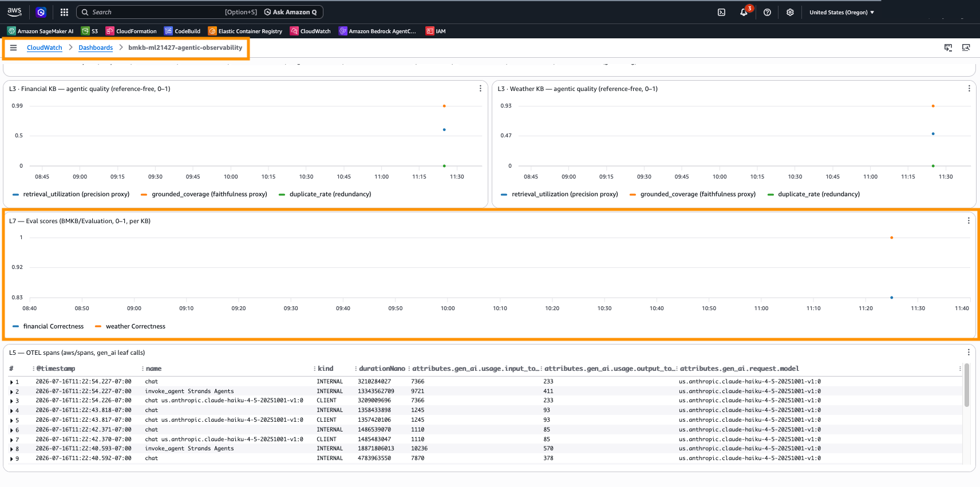Toggle financial Correctness legend entry
Image resolution: width=980 pixels, height=487 pixels.
pyautogui.click(x=49, y=326)
